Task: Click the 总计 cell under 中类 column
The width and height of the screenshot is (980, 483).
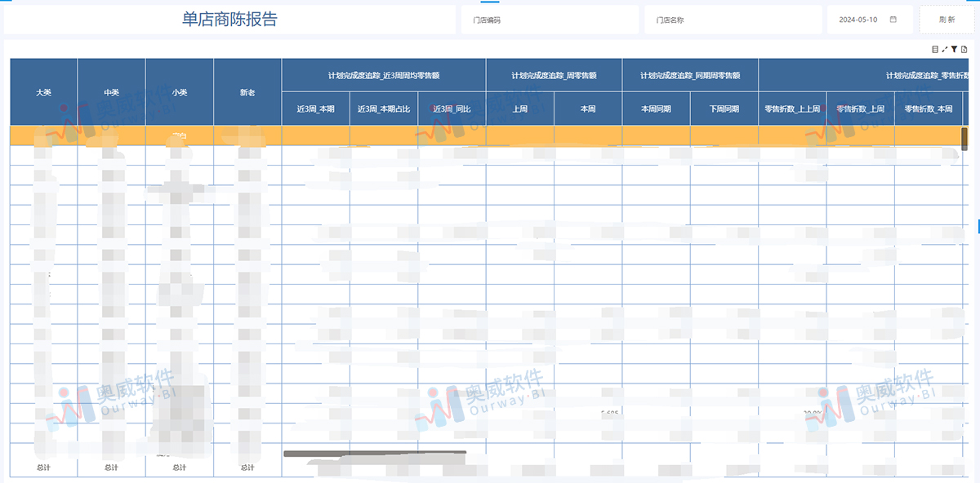Action: pos(112,467)
